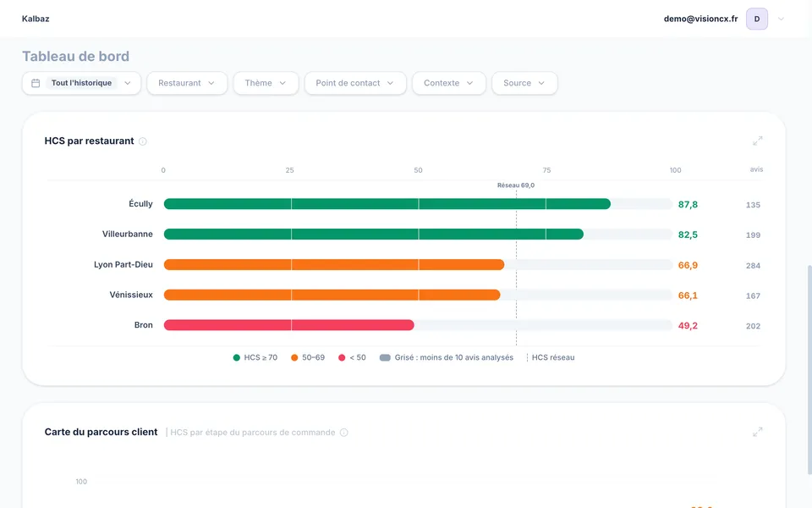
Task: Click the green HCS ≥ 70 legend dot
Action: pyautogui.click(x=237, y=357)
